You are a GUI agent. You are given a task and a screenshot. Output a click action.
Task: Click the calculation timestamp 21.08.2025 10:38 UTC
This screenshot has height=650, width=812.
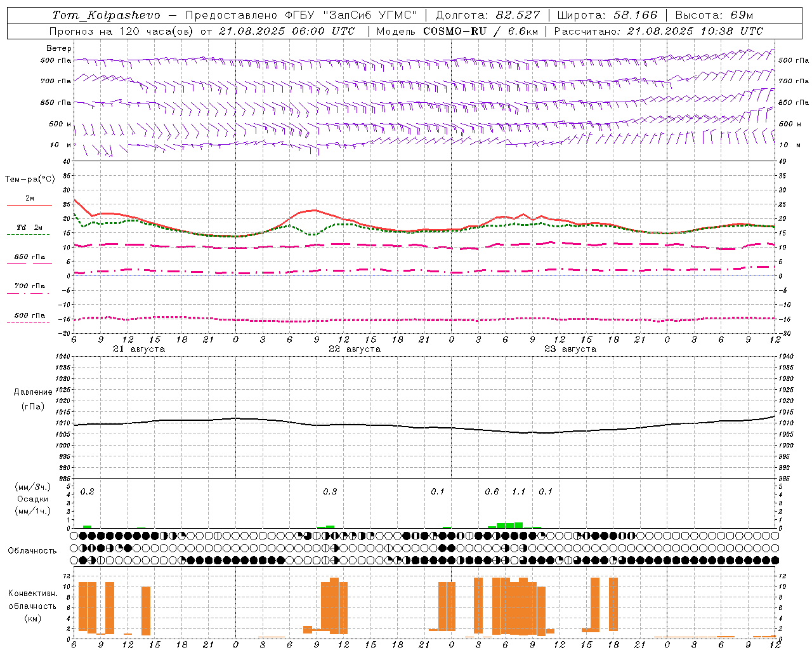pyautogui.click(x=695, y=31)
